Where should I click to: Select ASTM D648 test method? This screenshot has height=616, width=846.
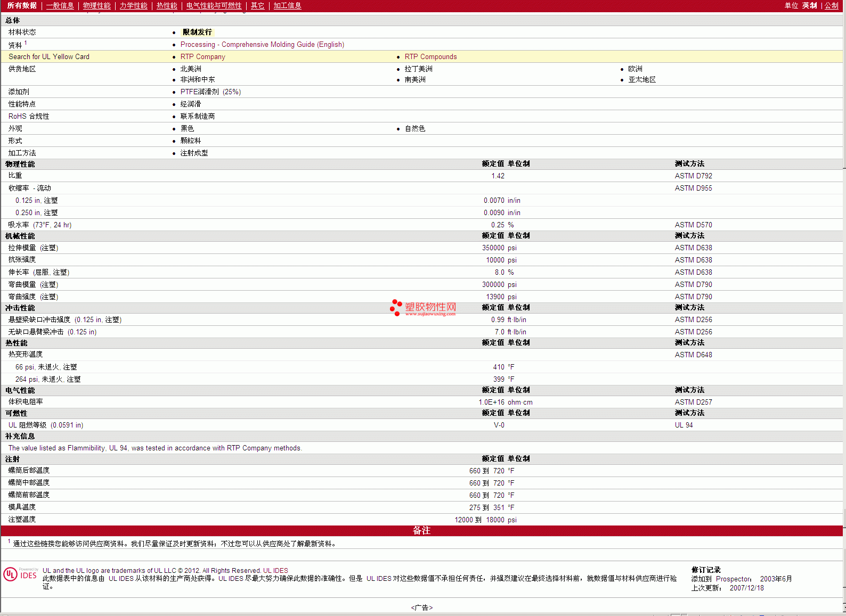click(x=693, y=355)
